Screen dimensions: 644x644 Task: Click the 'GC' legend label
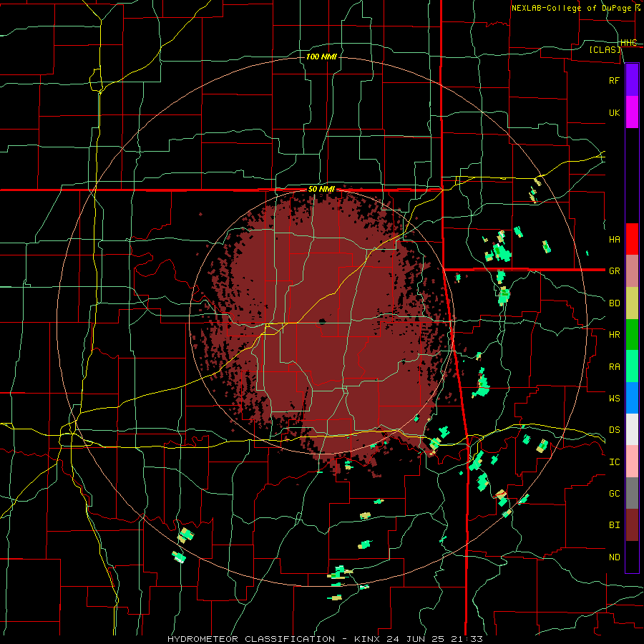point(614,493)
